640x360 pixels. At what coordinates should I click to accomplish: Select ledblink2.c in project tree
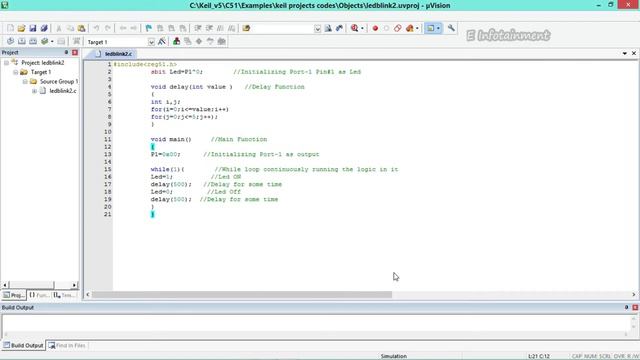click(63, 91)
